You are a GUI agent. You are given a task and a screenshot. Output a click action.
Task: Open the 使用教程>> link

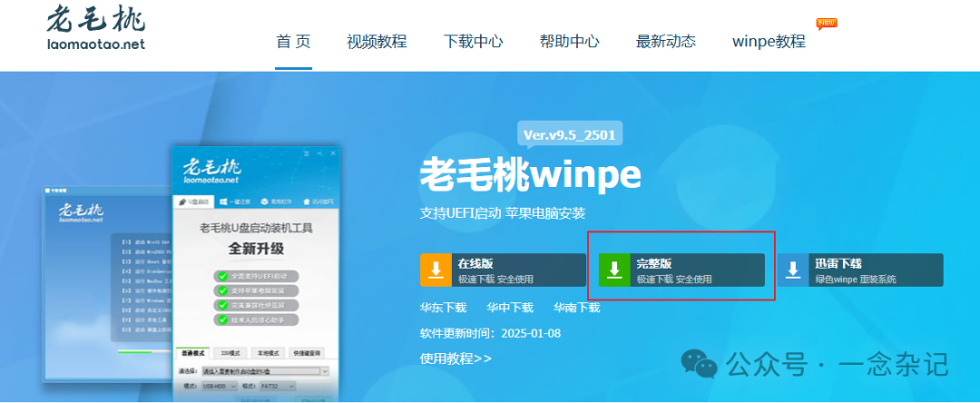coord(456,358)
